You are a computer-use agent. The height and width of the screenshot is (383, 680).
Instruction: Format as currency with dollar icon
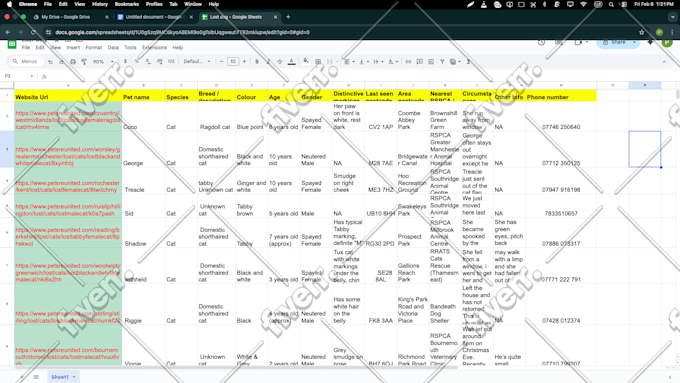coord(125,62)
